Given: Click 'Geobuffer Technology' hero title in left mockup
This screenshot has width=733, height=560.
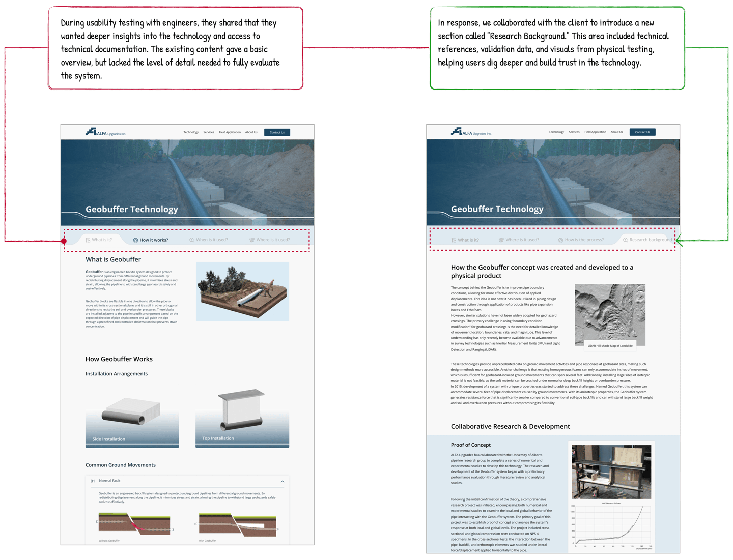Looking at the screenshot, I should tap(132, 209).
